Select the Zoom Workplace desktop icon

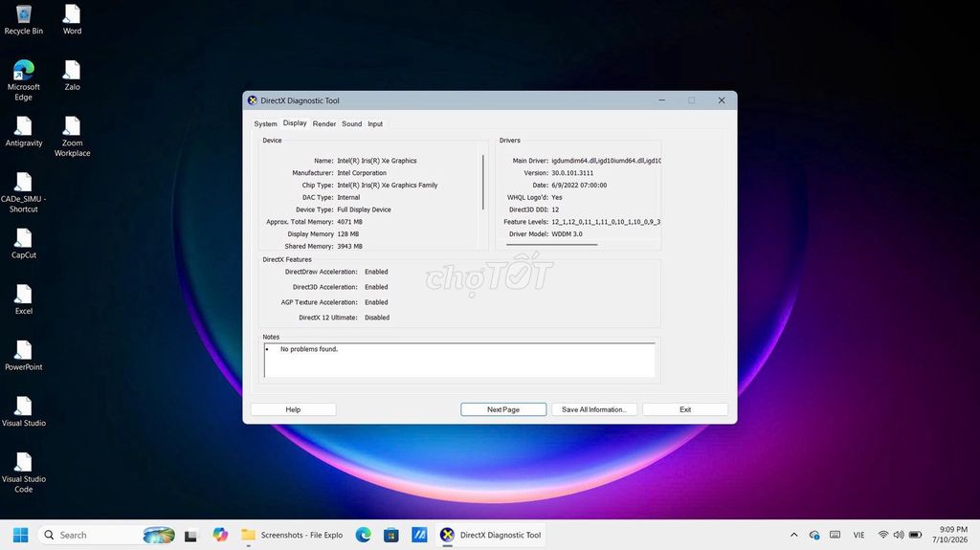click(x=72, y=136)
